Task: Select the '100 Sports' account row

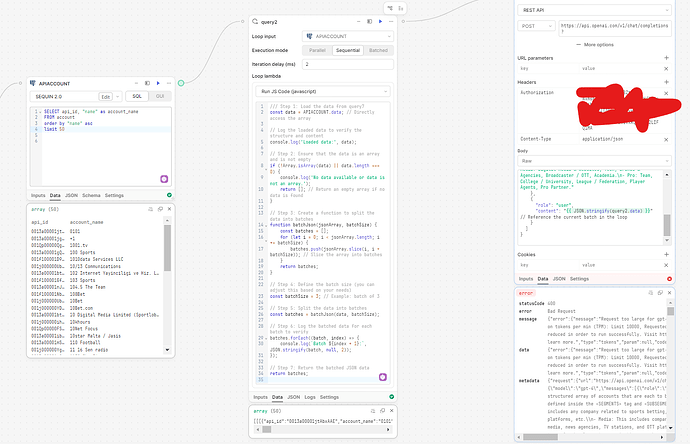Action: (x=95, y=253)
